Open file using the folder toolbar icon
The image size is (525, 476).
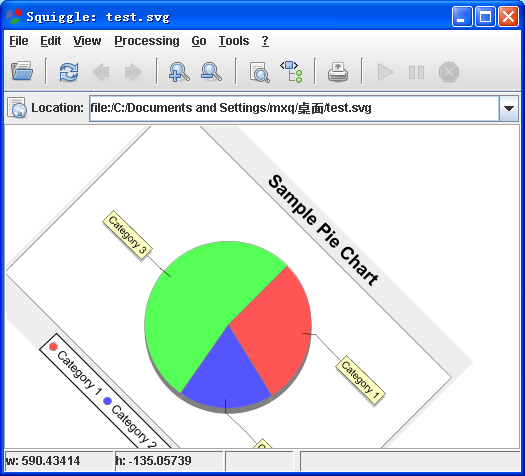(x=22, y=71)
